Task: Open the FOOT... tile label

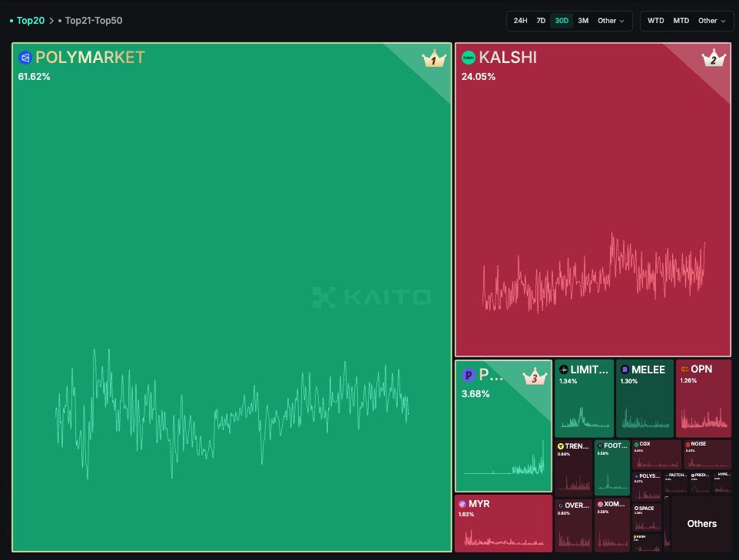Action: coord(615,446)
